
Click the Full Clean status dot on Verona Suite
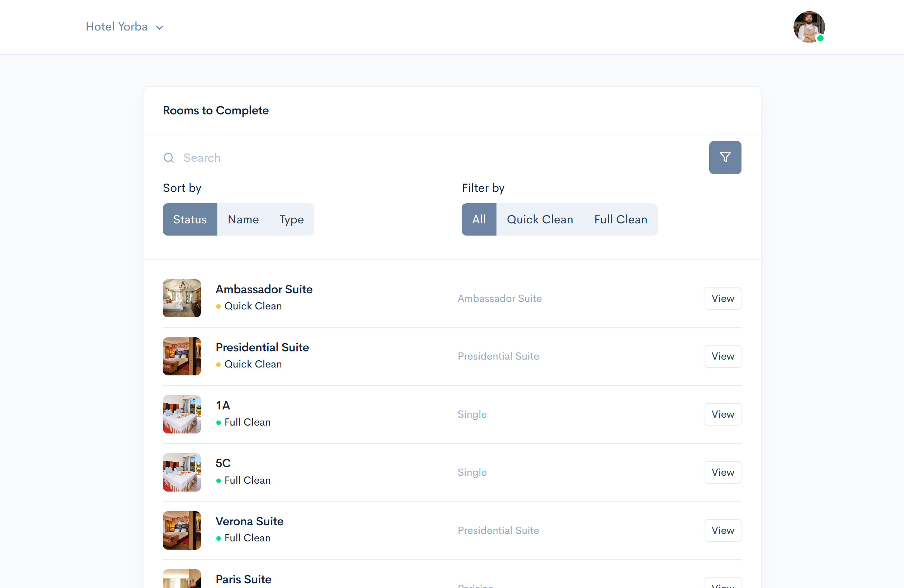pyautogui.click(x=218, y=538)
